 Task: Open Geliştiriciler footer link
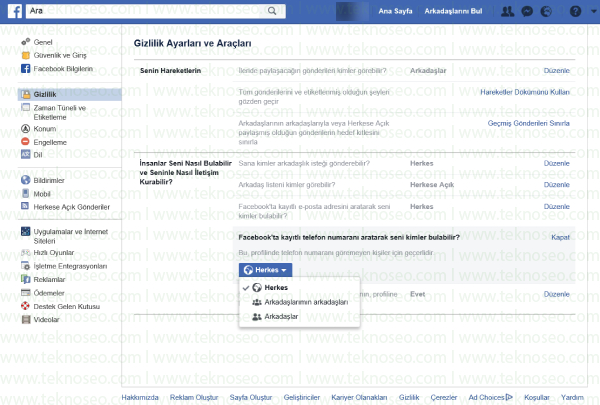(x=302, y=397)
